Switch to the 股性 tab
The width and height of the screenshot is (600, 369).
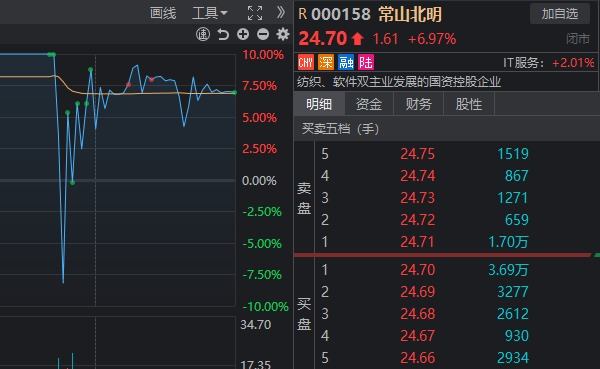point(469,104)
